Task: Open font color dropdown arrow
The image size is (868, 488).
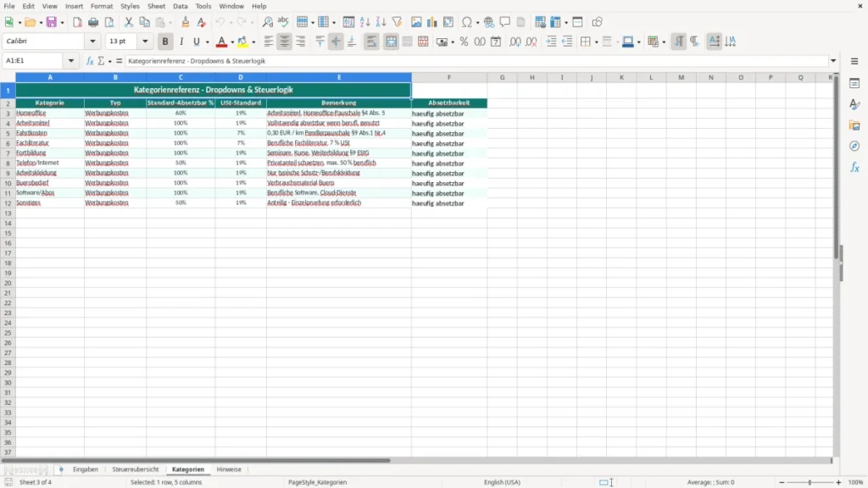Action: click(232, 42)
